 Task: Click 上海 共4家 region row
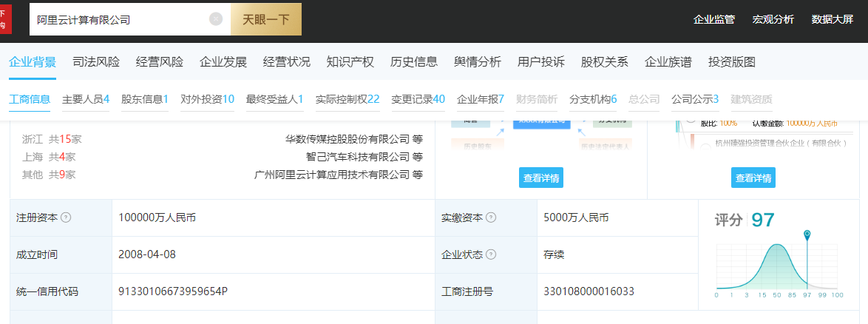[x=49, y=157]
